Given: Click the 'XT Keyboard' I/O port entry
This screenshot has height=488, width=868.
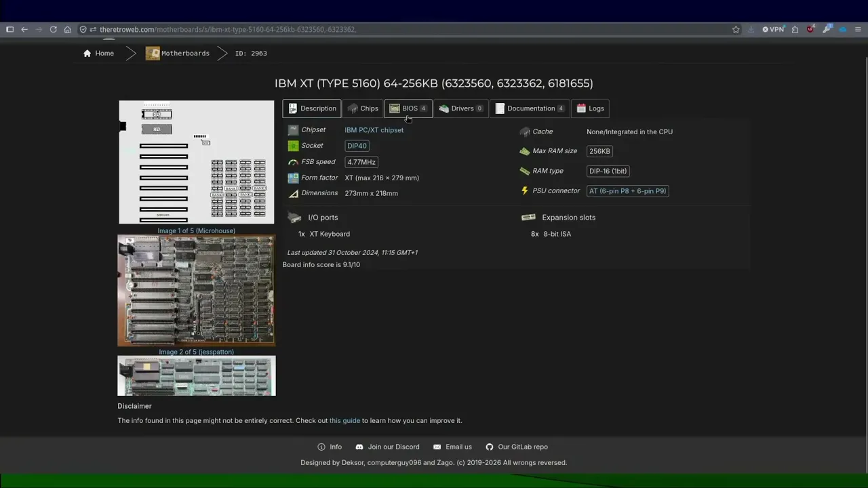Looking at the screenshot, I should [x=330, y=234].
